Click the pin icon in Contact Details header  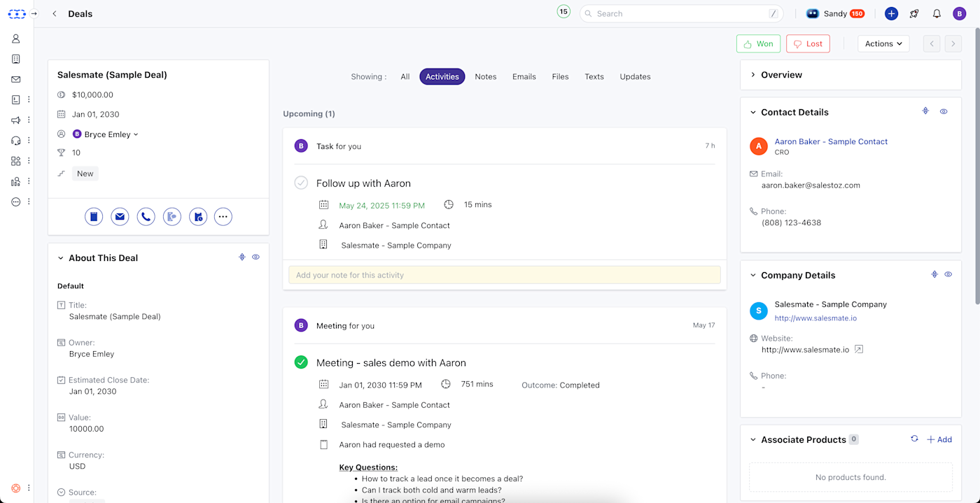click(x=925, y=111)
